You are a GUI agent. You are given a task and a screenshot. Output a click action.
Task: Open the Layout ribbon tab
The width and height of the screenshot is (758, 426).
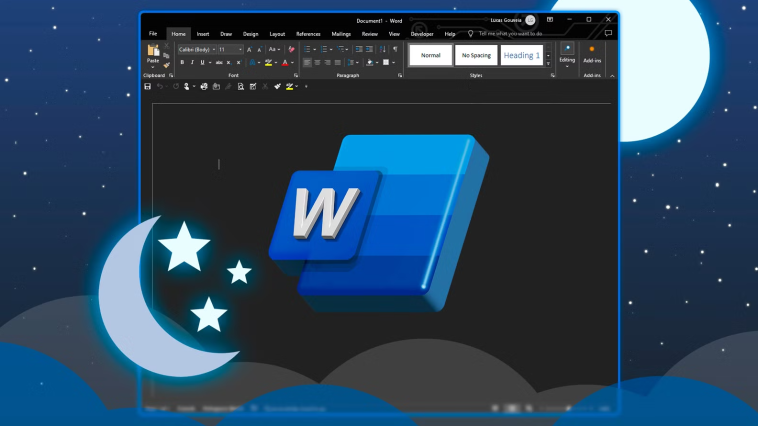coord(277,33)
